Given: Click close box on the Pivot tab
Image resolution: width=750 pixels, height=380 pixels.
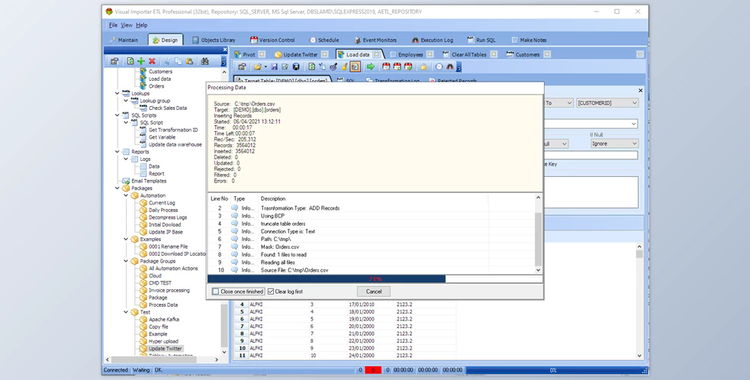Looking at the screenshot, I should click(262, 55).
